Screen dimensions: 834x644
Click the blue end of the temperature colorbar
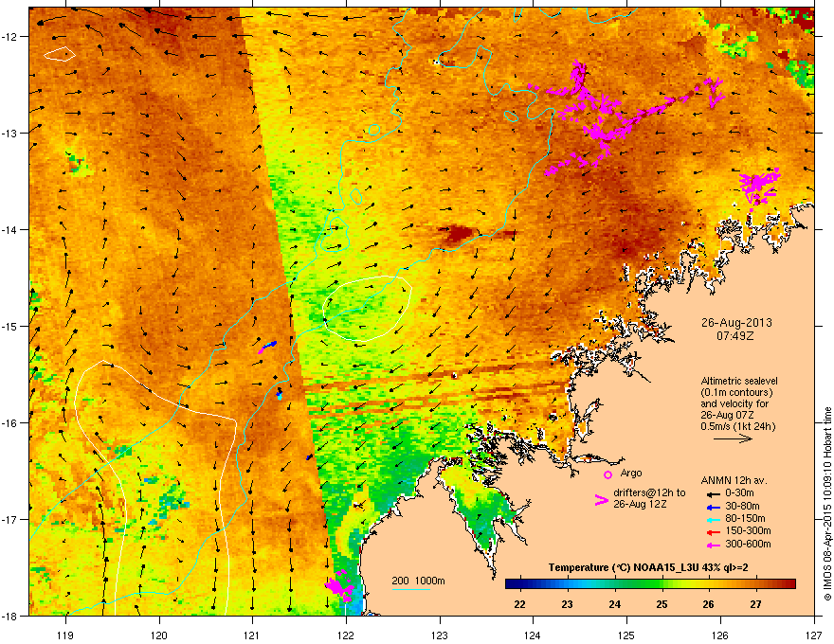512,584
